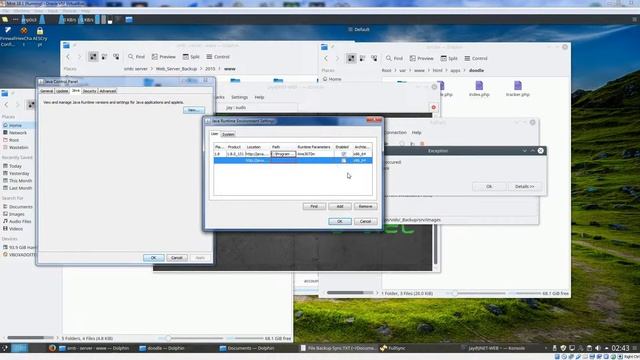Click 'Web_Server_Backup' in www breadcrumb path

(x=176, y=69)
